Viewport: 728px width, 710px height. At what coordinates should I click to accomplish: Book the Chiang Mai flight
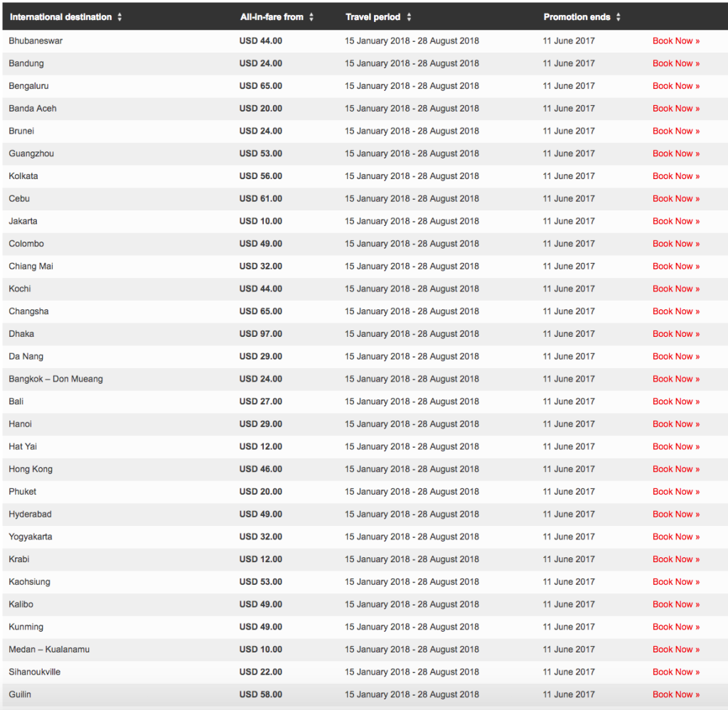tap(675, 267)
